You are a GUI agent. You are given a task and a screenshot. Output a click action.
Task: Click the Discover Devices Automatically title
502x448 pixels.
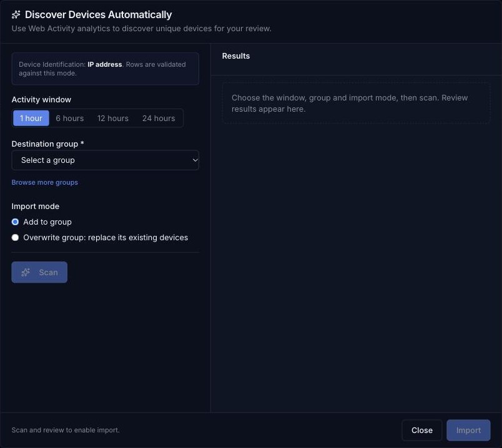(98, 15)
